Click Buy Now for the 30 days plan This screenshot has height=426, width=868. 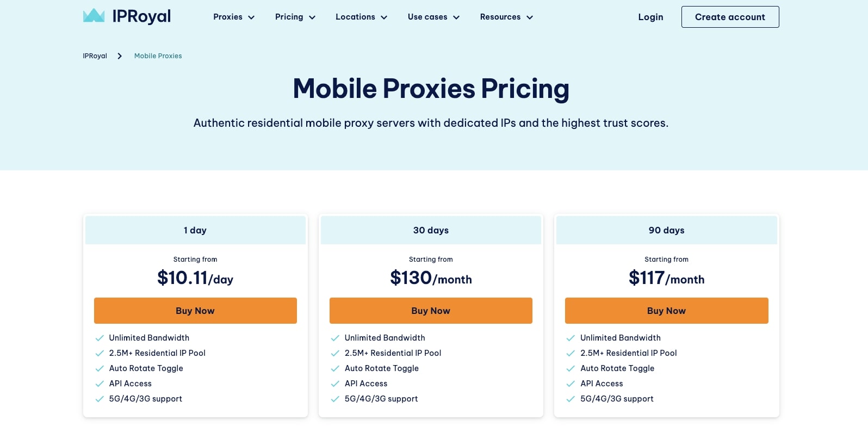(431, 311)
